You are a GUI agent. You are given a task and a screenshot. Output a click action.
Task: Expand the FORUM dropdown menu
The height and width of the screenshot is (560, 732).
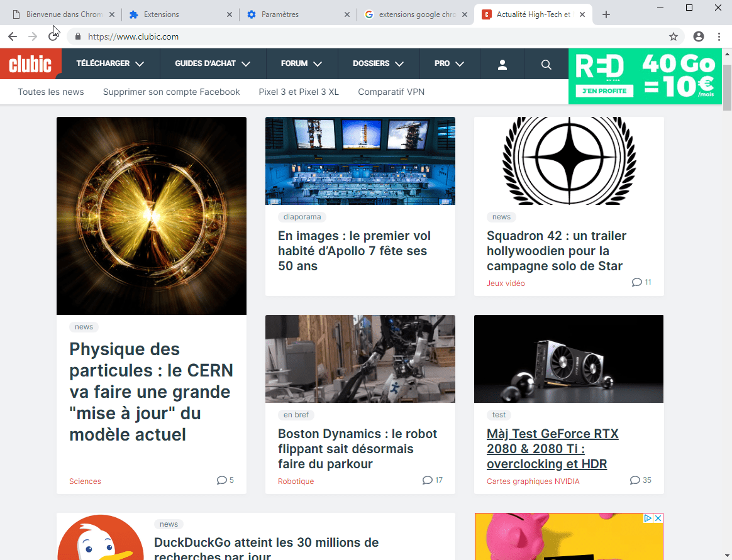click(302, 63)
